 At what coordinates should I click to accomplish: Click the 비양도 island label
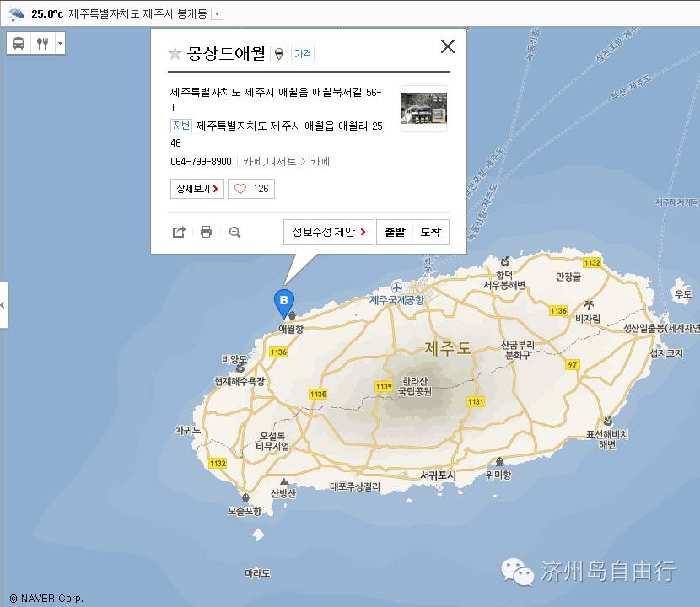tap(234, 359)
